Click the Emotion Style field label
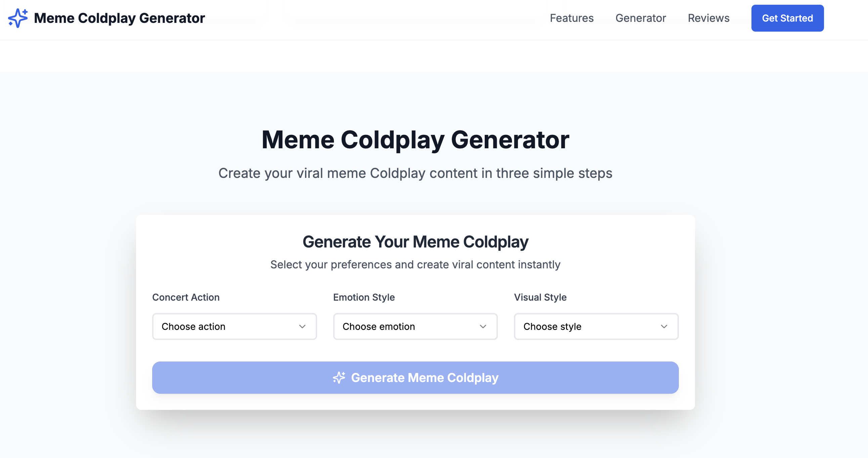This screenshot has height=458, width=868. pyautogui.click(x=363, y=297)
